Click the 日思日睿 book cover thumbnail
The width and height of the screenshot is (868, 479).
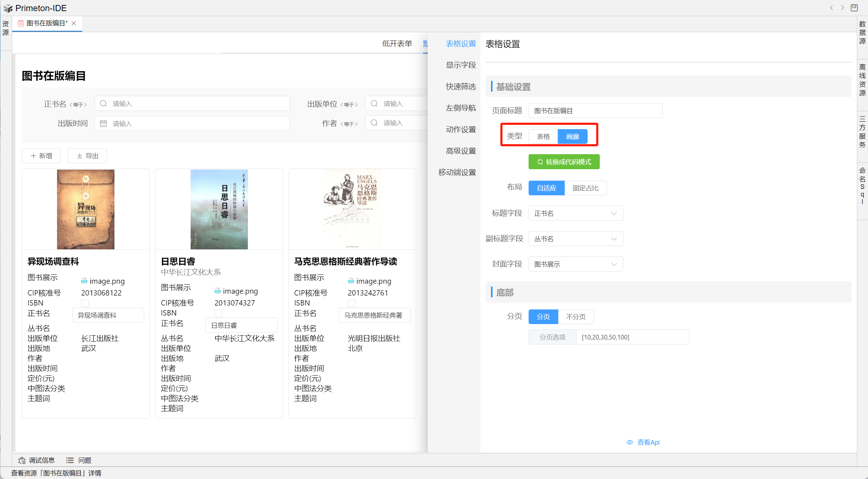pos(219,209)
